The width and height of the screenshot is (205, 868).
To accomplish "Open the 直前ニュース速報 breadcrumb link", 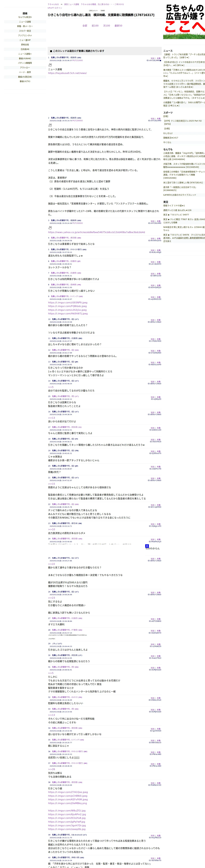I will tap(72, 4).
